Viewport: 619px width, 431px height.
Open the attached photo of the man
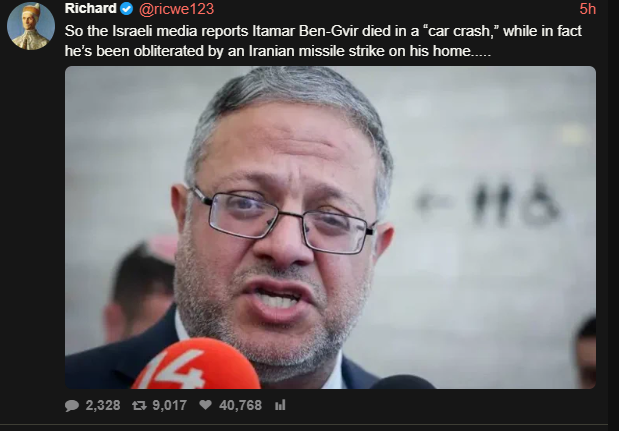tap(330, 227)
